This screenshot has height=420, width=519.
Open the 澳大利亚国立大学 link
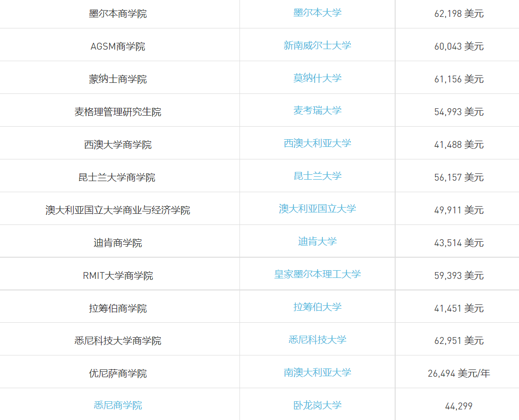pyautogui.click(x=317, y=209)
